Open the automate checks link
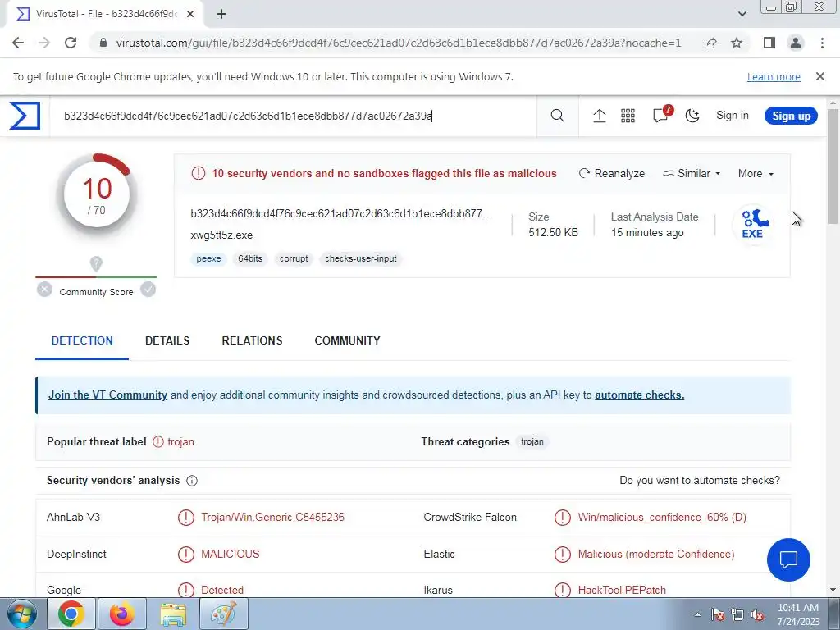The image size is (840, 630). pos(639,395)
